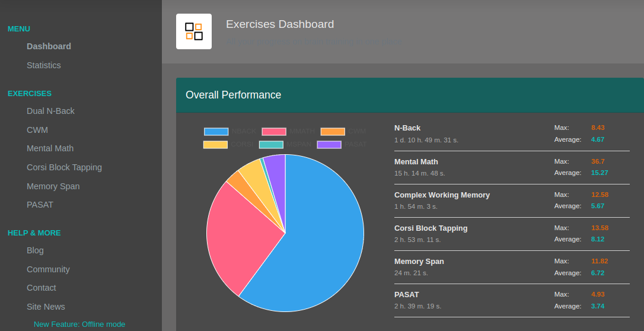Viewport: 644px width, 331px height.
Task: Click CWM max value 12.58
Action: click(x=600, y=195)
